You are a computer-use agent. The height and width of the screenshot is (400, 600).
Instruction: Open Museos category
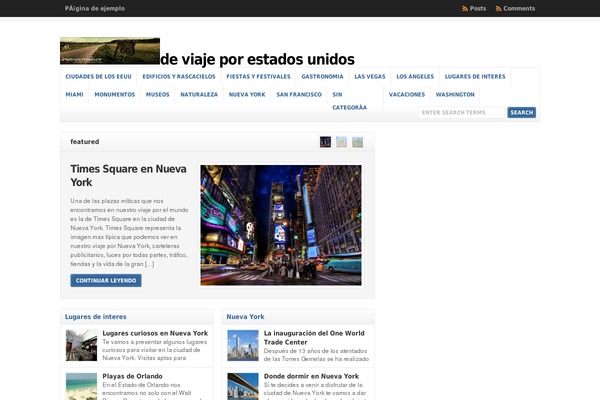tap(157, 95)
